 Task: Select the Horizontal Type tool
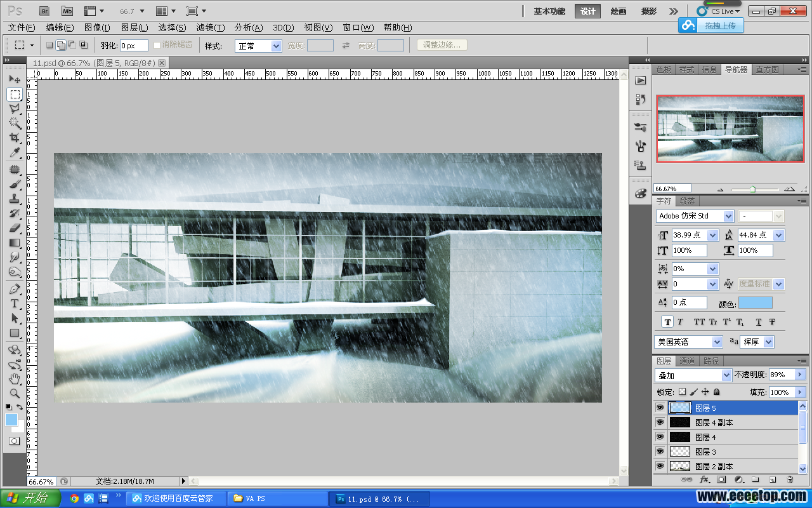pyautogui.click(x=15, y=304)
